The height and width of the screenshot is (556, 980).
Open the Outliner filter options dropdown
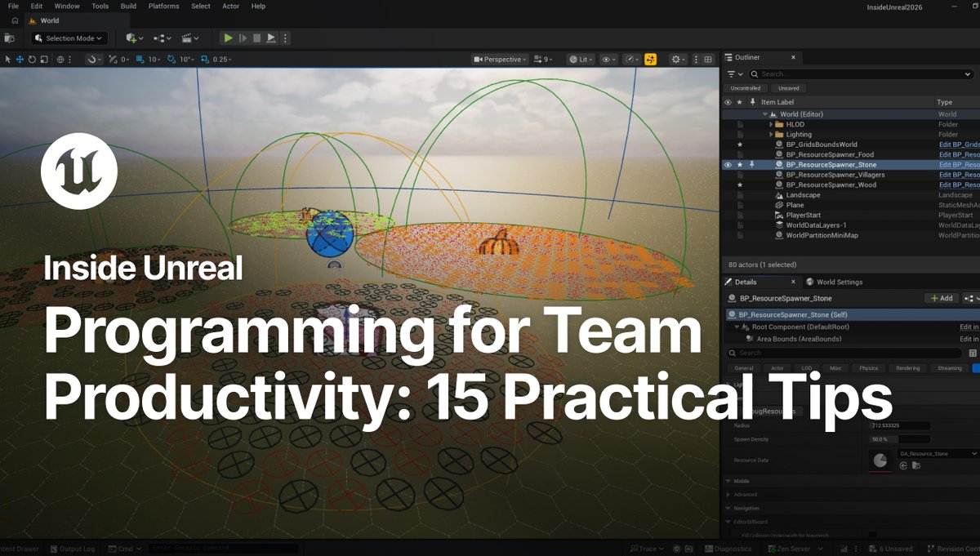(x=735, y=73)
